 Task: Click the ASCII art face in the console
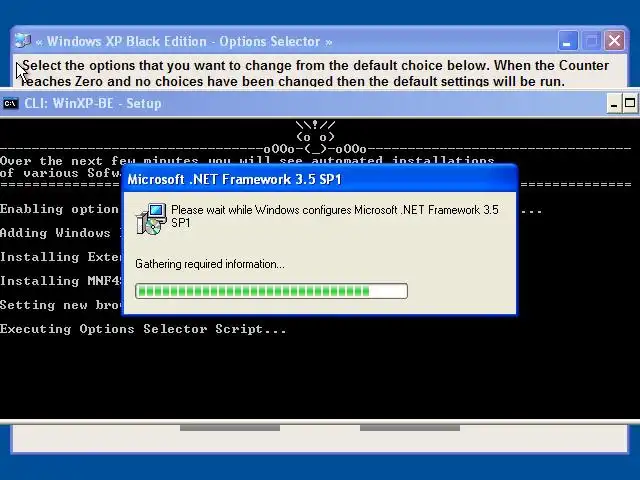[315, 136]
